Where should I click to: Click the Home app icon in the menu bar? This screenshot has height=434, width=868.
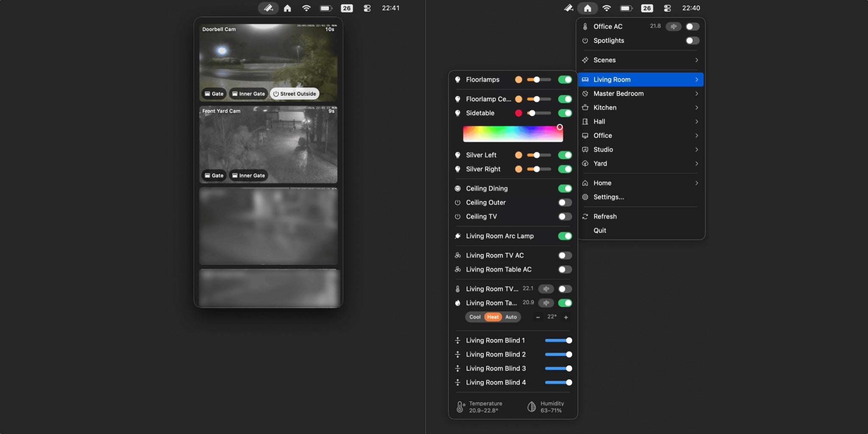click(587, 8)
